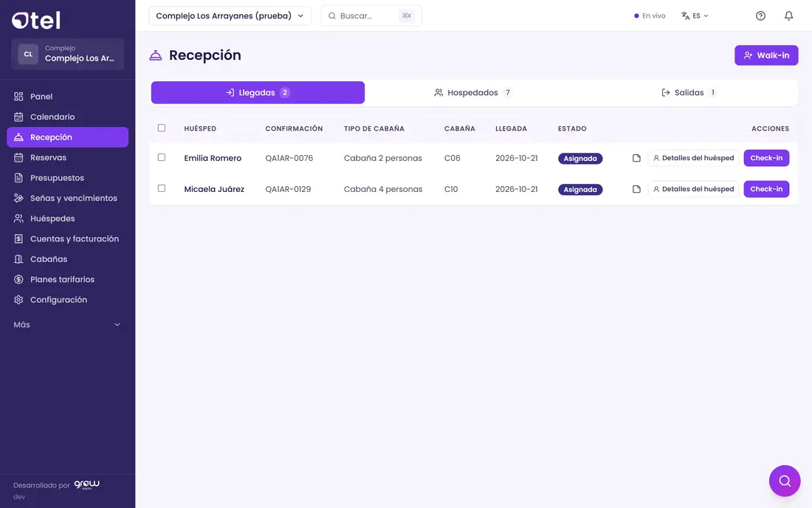The image size is (812, 508).
Task: Check-in Micaela Juárez
Action: [x=766, y=189]
